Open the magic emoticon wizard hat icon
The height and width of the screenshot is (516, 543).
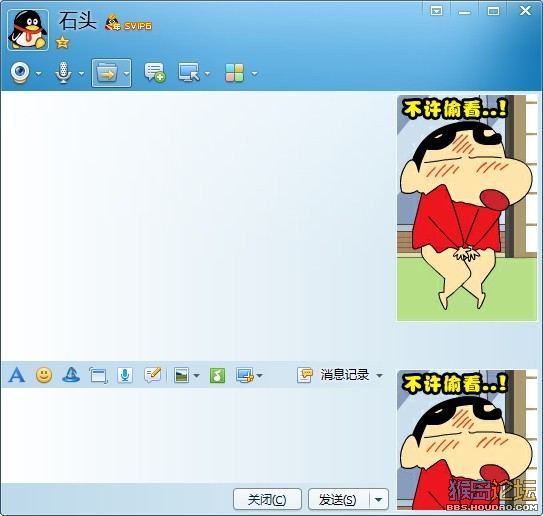coord(71,375)
